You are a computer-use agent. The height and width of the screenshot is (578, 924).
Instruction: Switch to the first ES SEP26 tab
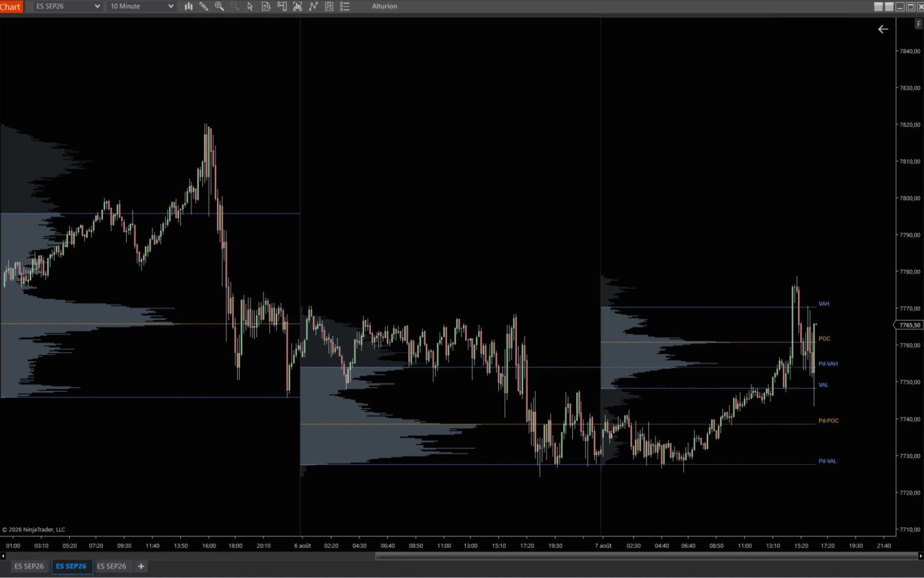29,566
